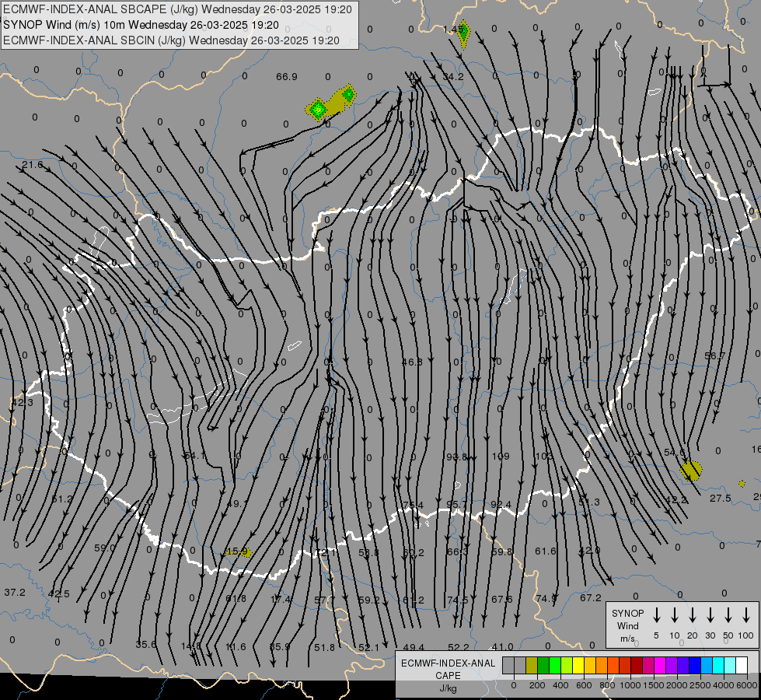Image resolution: width=761 pixels, height=700 pixels.
Task: Click the map value 52.1
Action: point(369,648)
